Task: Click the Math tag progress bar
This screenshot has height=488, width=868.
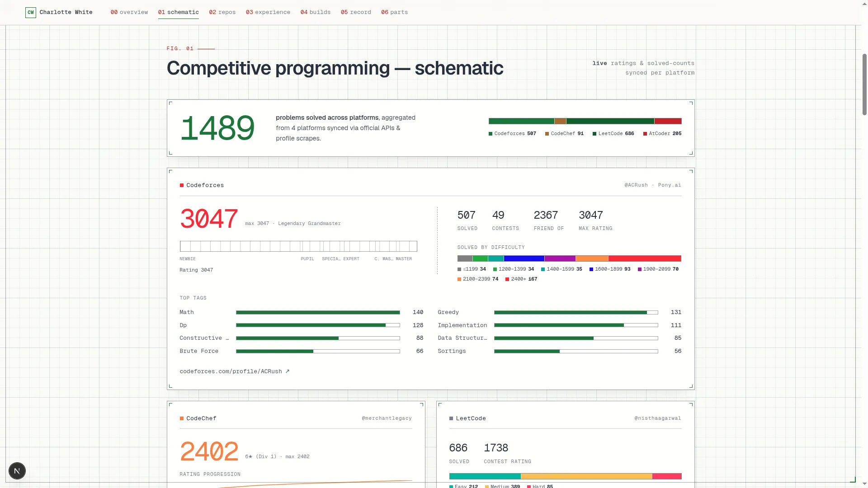Action: [x=318, y=312]
